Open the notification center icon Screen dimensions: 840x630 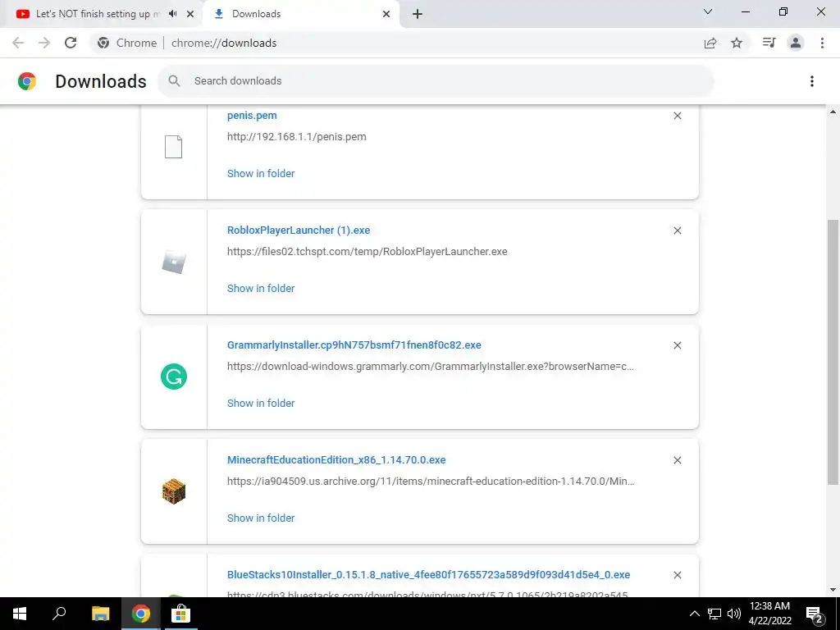(x=815, y=615)
